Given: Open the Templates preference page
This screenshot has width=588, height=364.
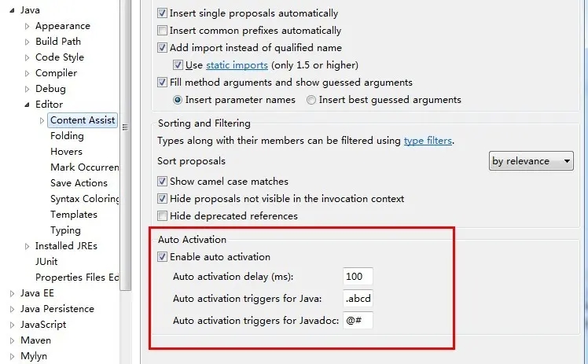Looking at the screenshot, I should pos(74,215).
